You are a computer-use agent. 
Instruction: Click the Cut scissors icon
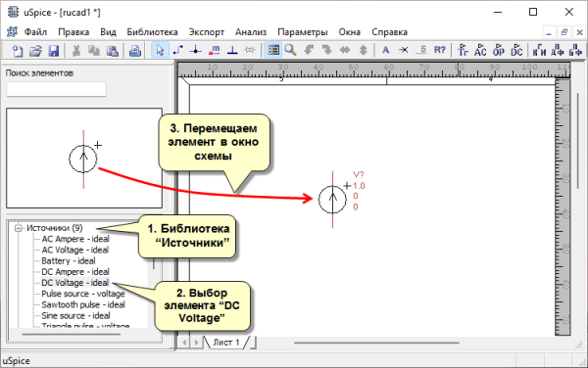[x=76, y=50]
